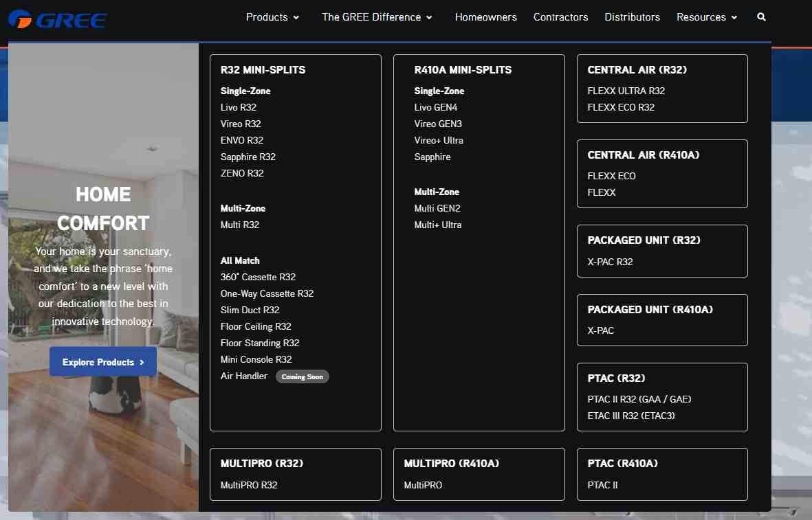
Task: Select 360° Cassette R32
Action: click(258, 277)
